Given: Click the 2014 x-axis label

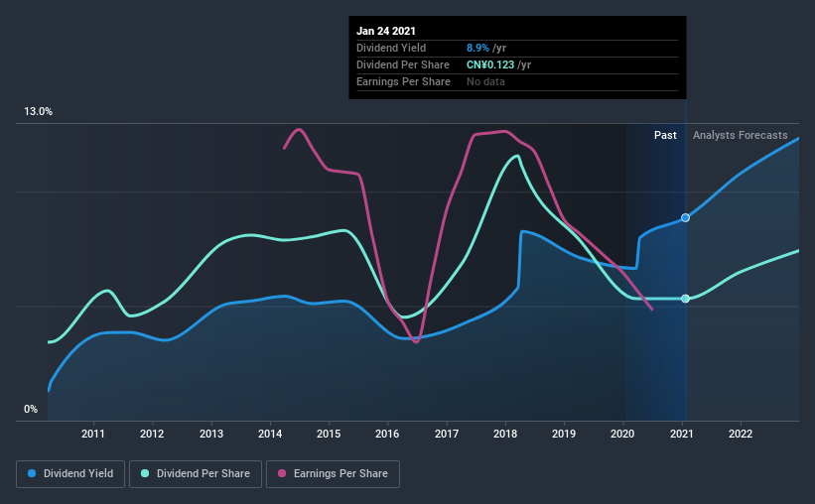Looking at the screenshot, I should (270, 434).
